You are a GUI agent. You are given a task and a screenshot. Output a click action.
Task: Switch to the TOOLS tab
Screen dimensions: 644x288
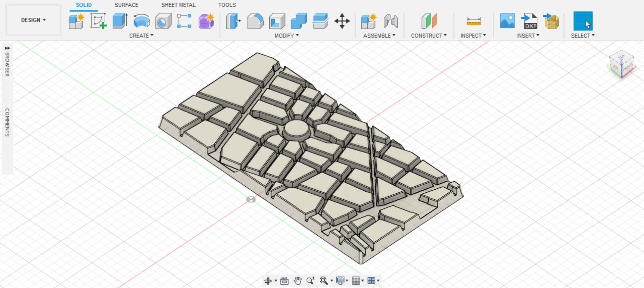pos(227,5)
